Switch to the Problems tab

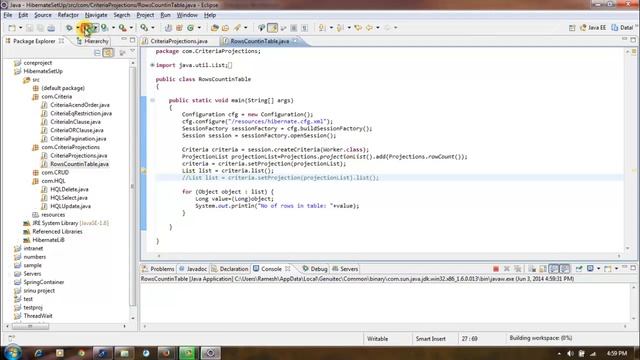tap(158, 269)
